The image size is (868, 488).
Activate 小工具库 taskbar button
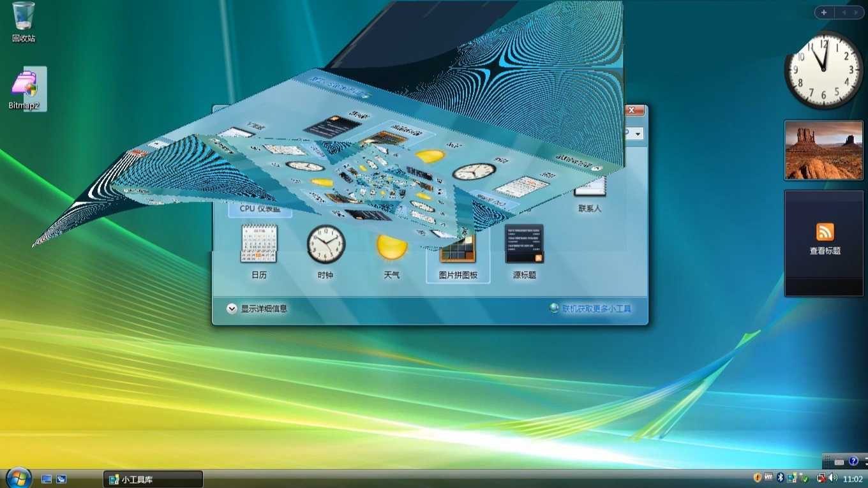[x=153, y=479]
